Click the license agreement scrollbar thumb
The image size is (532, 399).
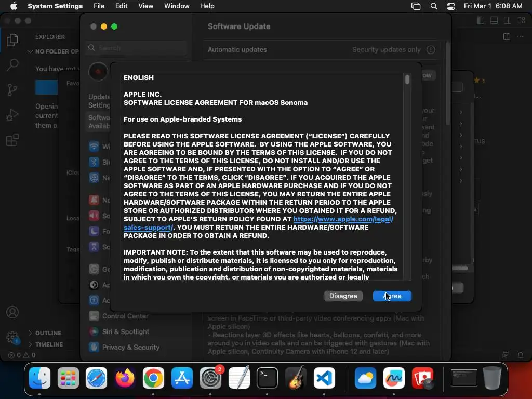(x=407, y=79)
